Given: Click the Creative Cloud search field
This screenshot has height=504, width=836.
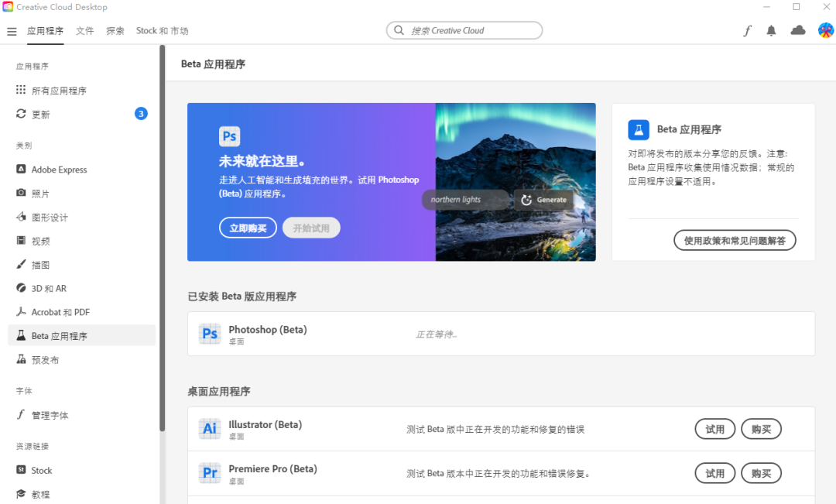Looking at the screenshot, I should click(464, 29).
